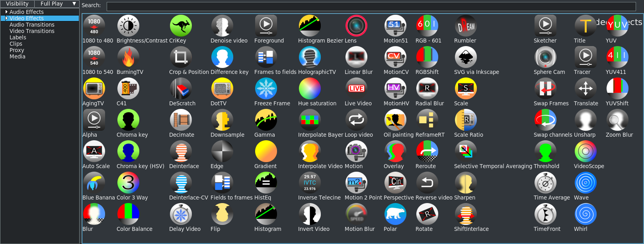Select Video Transitions in the folder list
Image resolution: width=644 pixels, height=244 pixels.
(32, 31)
